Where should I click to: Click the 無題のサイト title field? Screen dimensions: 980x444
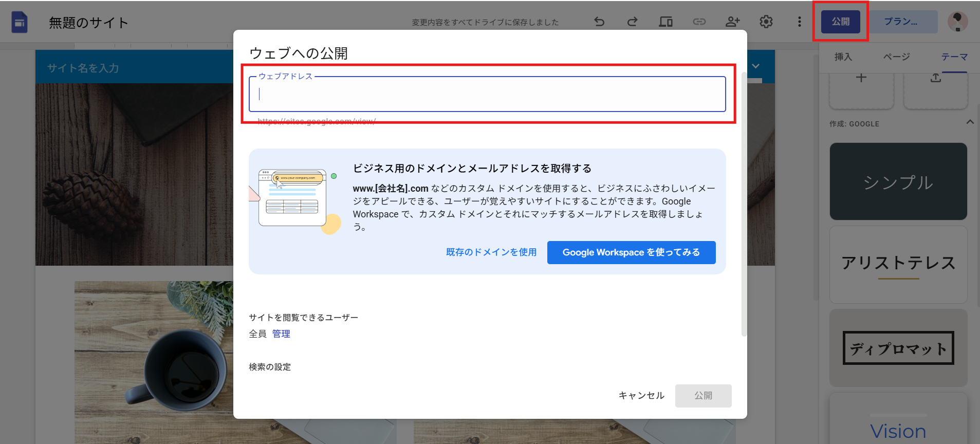[89, 23]
